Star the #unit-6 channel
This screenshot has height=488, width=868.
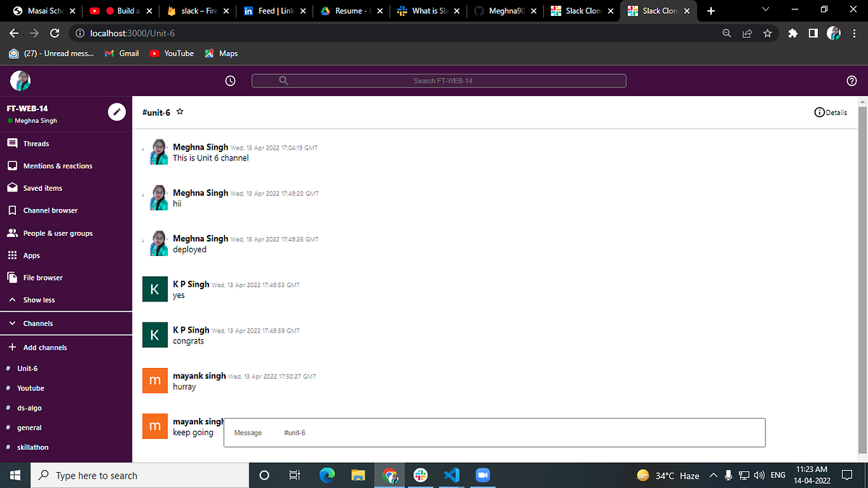(x=179, y=111)
